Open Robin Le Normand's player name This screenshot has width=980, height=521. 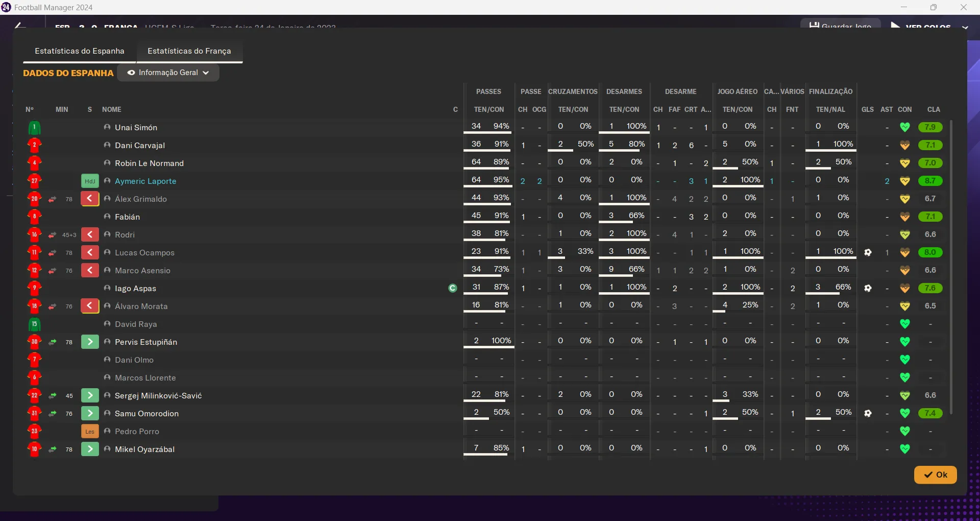point(149,163)
